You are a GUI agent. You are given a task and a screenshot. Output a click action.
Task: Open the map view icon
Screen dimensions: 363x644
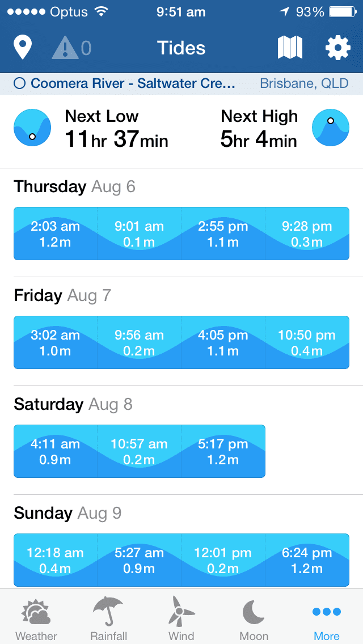pyautogui.click(x=290, y=48)
